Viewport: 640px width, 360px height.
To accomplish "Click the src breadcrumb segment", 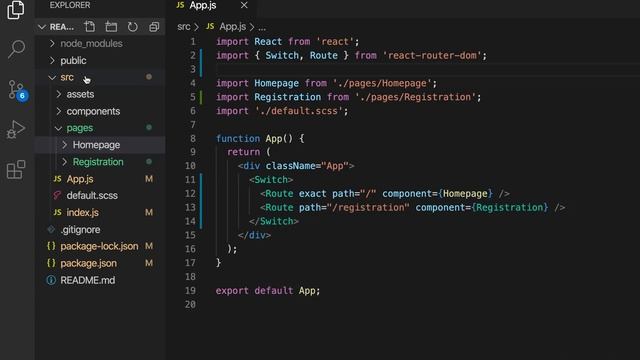I will (x=184, y=27).
